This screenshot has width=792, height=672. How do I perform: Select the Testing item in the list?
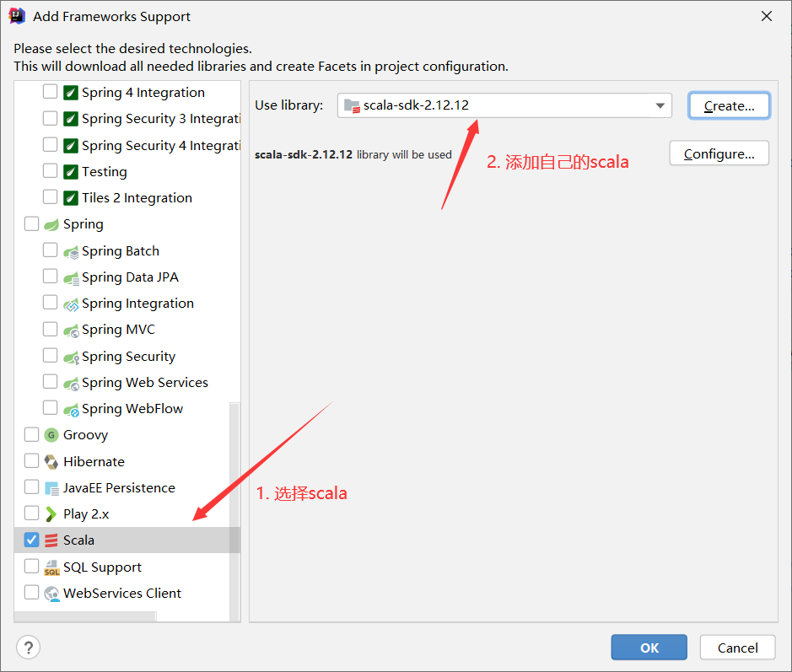(104, 172)
